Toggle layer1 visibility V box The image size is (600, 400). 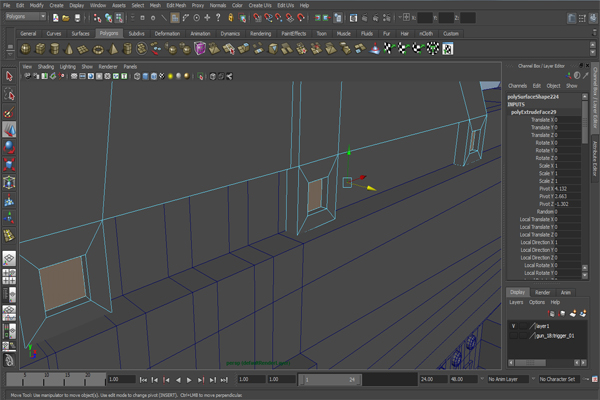coord(514,326)
